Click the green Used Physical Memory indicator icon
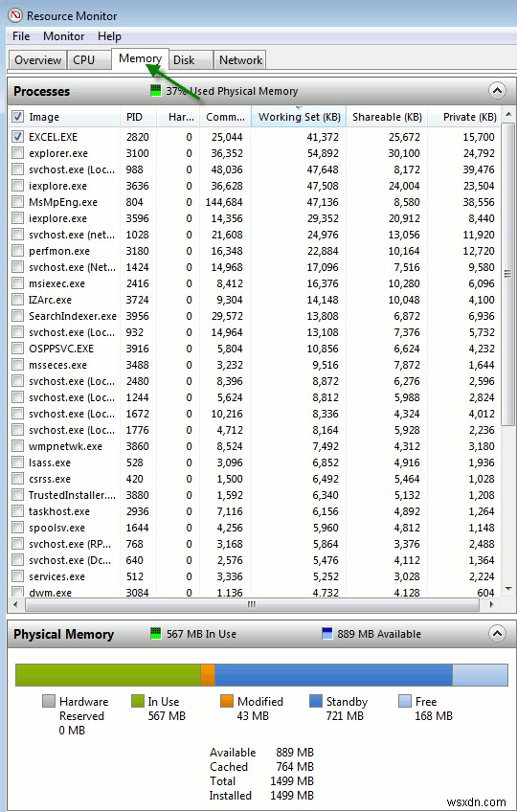Screen dimensions: 517x812 tap(155, 91)
